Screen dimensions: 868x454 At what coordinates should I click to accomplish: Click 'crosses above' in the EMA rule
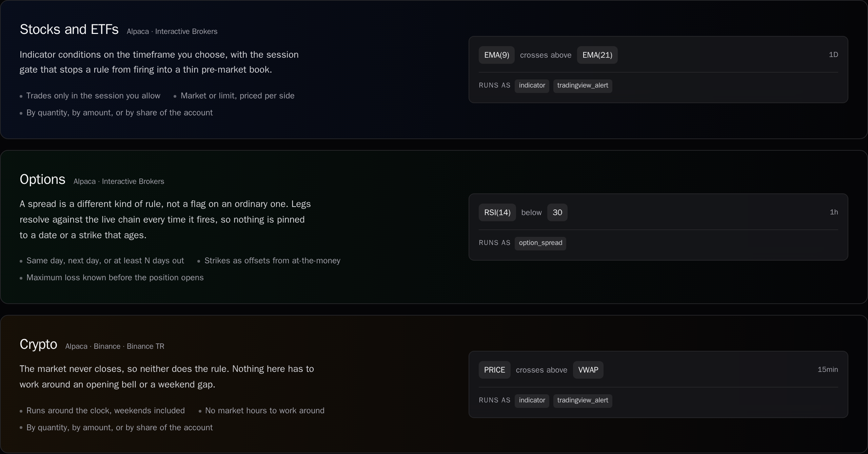[546, 55]
